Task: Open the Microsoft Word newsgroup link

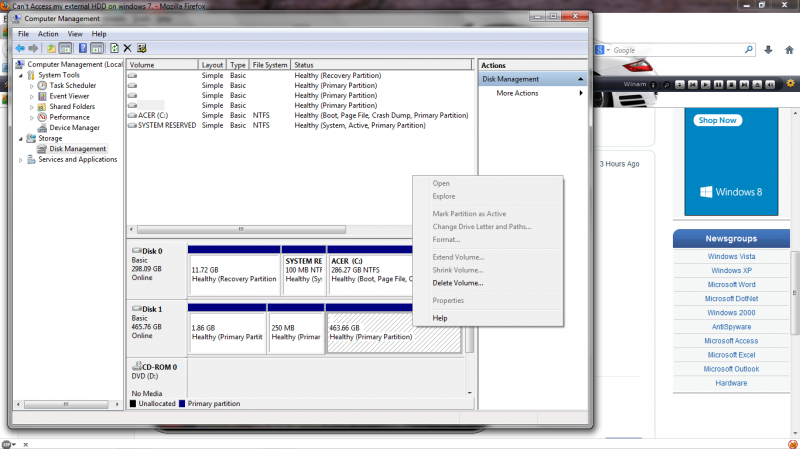Action: 731,285
